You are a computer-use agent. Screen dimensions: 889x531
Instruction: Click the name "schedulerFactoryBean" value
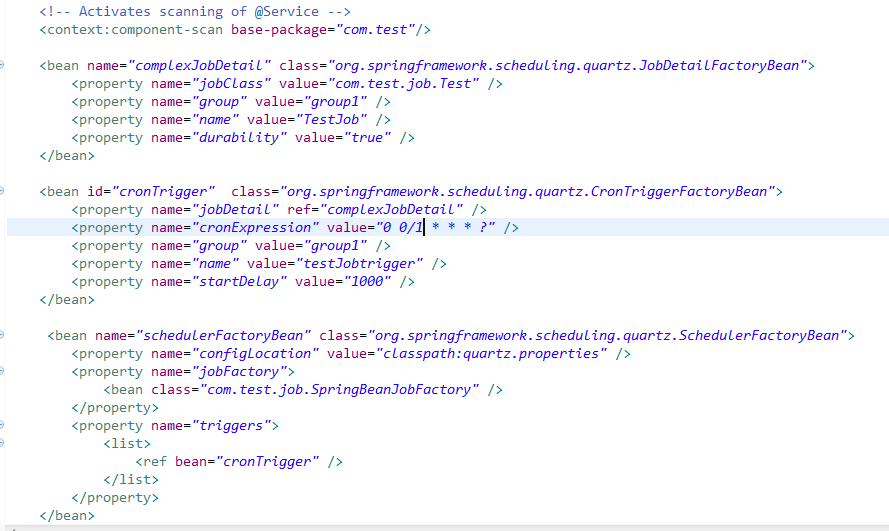pos(223,335)
